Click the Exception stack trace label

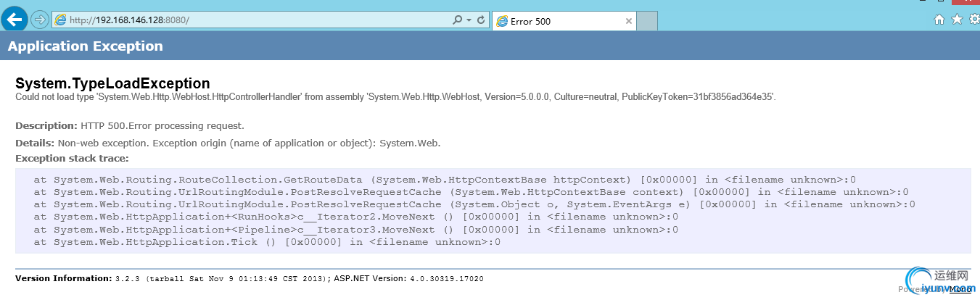coord(72,158)
